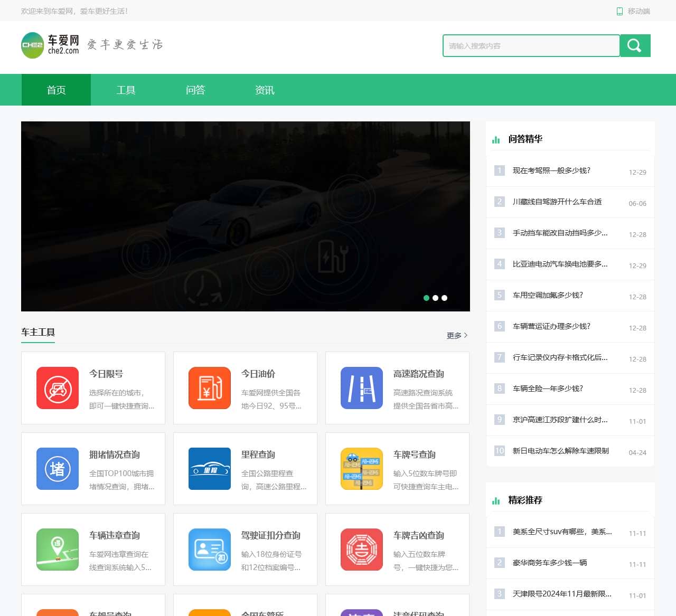Screen dimensions: 676x616
Task: Click the 车牌吉凶查询 title text
Action: (419, 535)
